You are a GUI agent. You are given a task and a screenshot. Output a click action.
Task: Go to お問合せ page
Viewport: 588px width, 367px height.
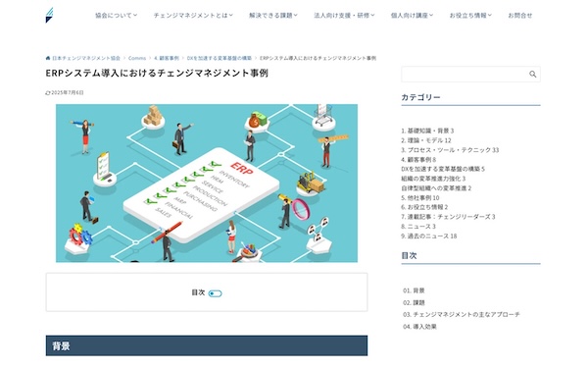pyautogui.click(x=519, y=16)
